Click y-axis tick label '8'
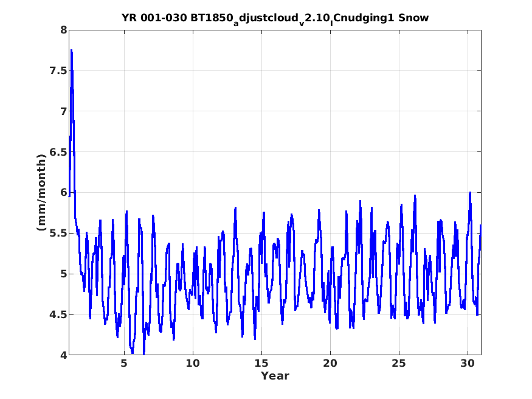The height and width of the screenshot is (399, 532). [64, 30]
